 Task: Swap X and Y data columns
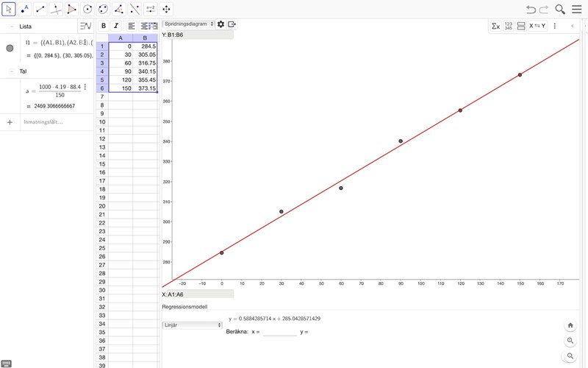click(537, 26)
